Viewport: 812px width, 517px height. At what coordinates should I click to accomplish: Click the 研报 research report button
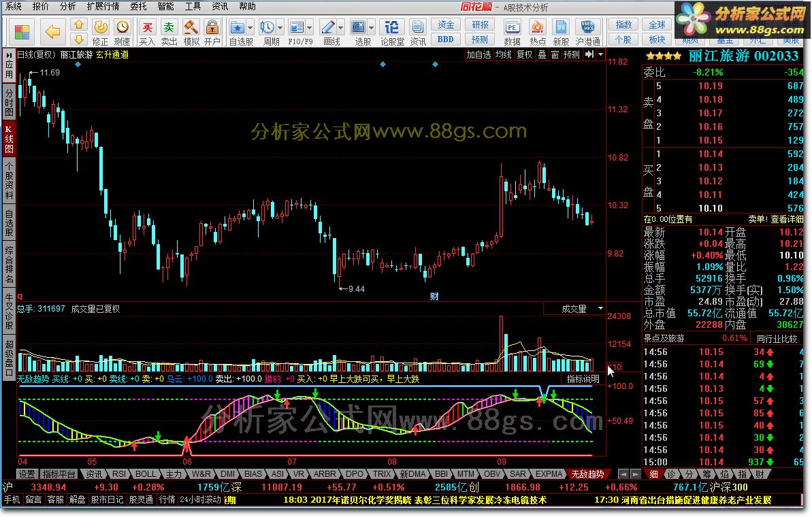click(x=480, y=25)
